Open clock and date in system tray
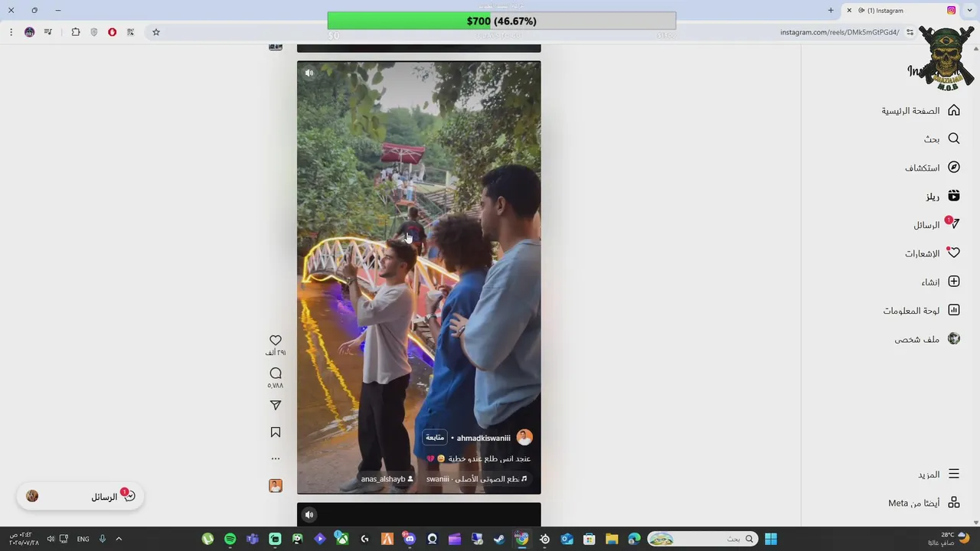The width and height of the screenshot is (980, 551). pyautogui.click(x=24, y=539)
